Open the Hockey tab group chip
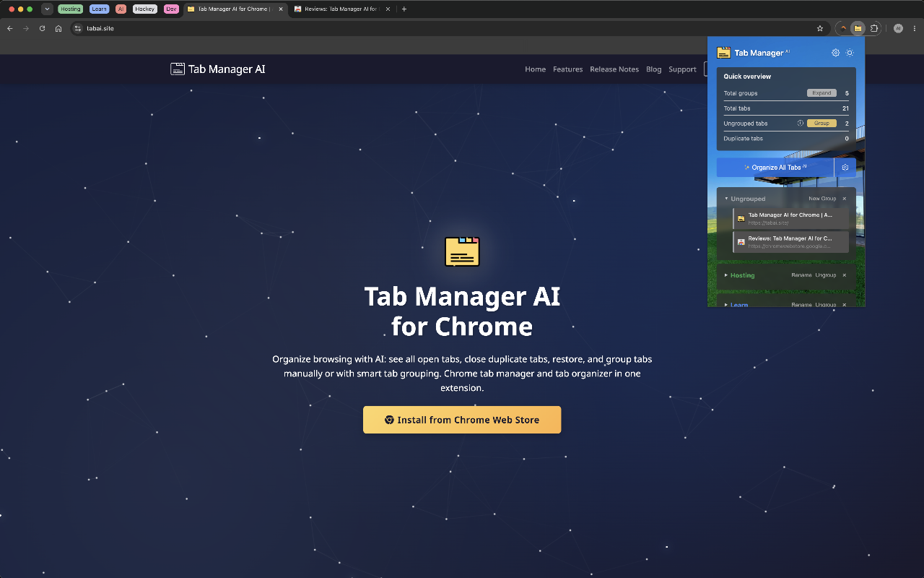This screenshot has width=924, height=578. 145,9
